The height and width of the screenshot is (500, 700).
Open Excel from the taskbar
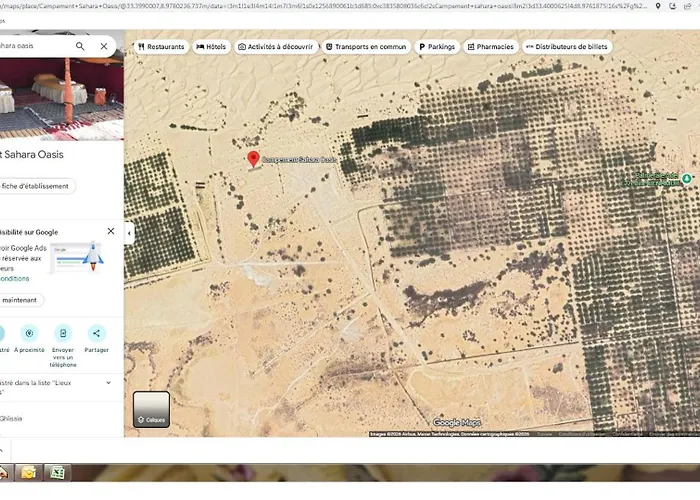click(x=57, y=473)
